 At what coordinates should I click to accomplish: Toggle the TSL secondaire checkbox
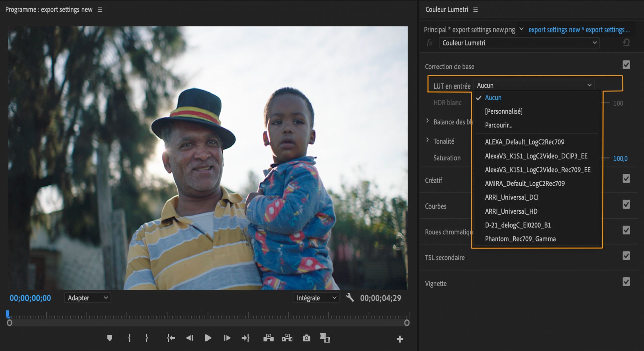click(x=626, y=256)
